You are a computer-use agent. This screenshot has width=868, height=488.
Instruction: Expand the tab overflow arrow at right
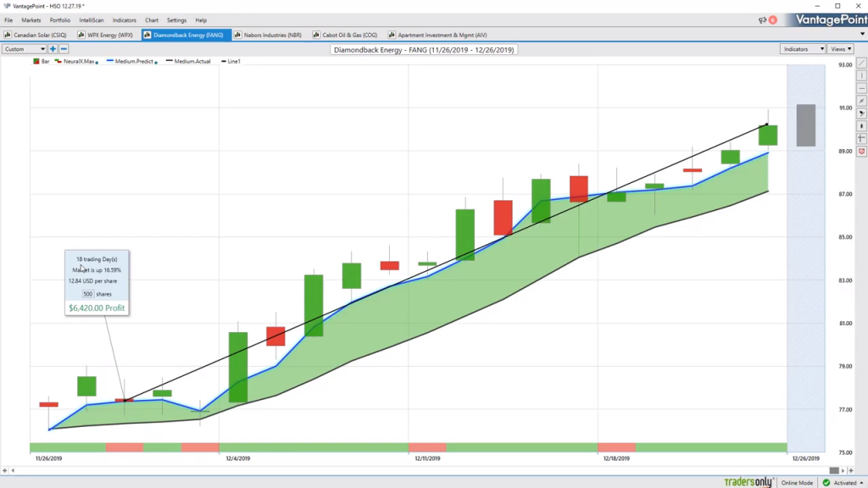(x=862, y=34)
